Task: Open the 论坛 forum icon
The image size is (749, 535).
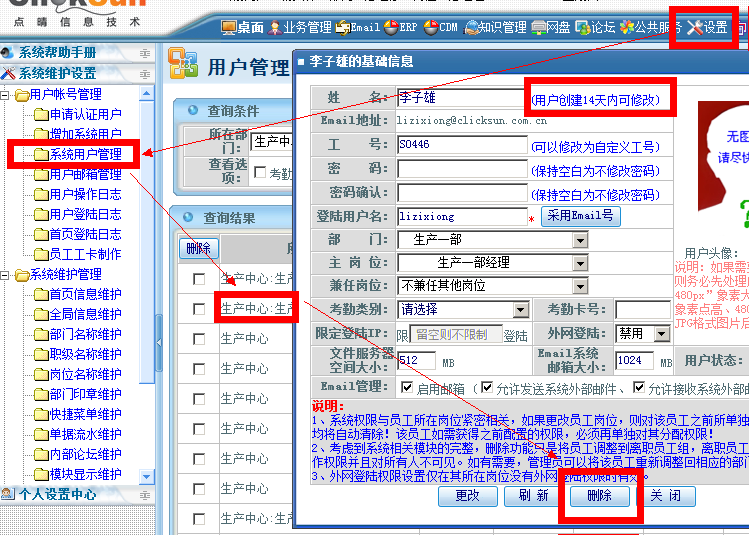Action: coord(593,28)
